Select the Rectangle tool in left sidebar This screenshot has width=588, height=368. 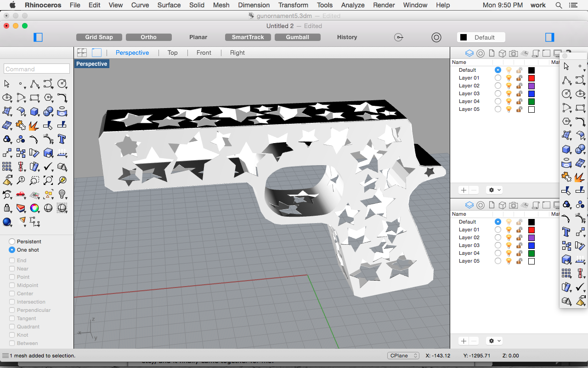34,98
